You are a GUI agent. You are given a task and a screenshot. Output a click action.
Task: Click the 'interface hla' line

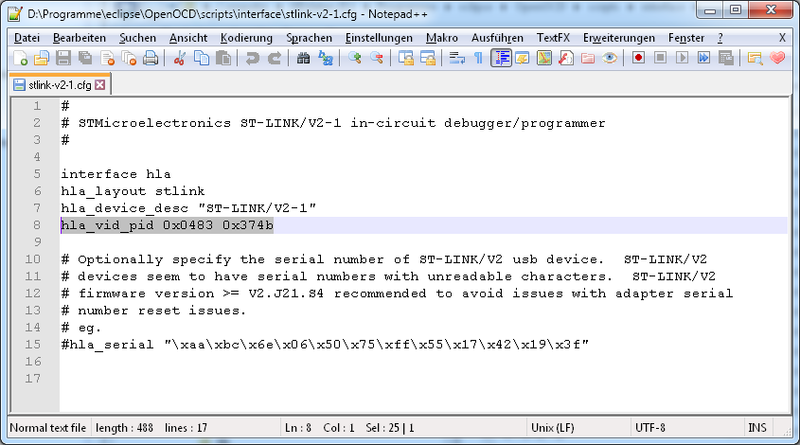tap(116, 174)
